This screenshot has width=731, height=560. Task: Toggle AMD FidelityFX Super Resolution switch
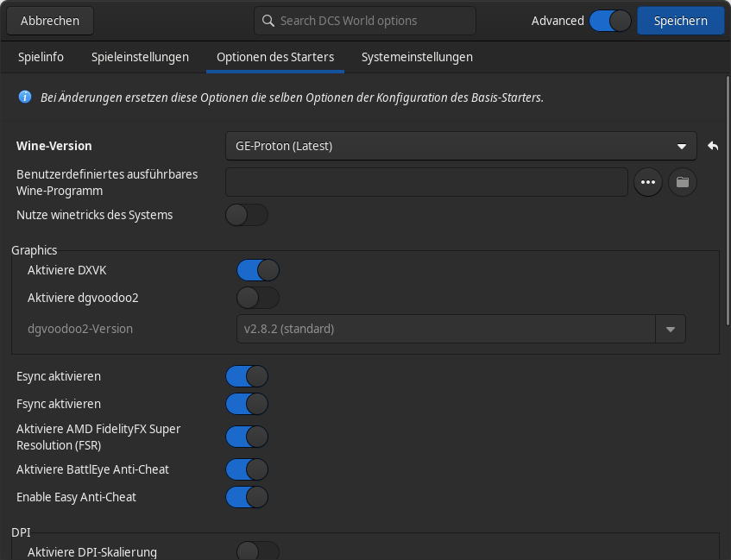(x=247, y=437)
